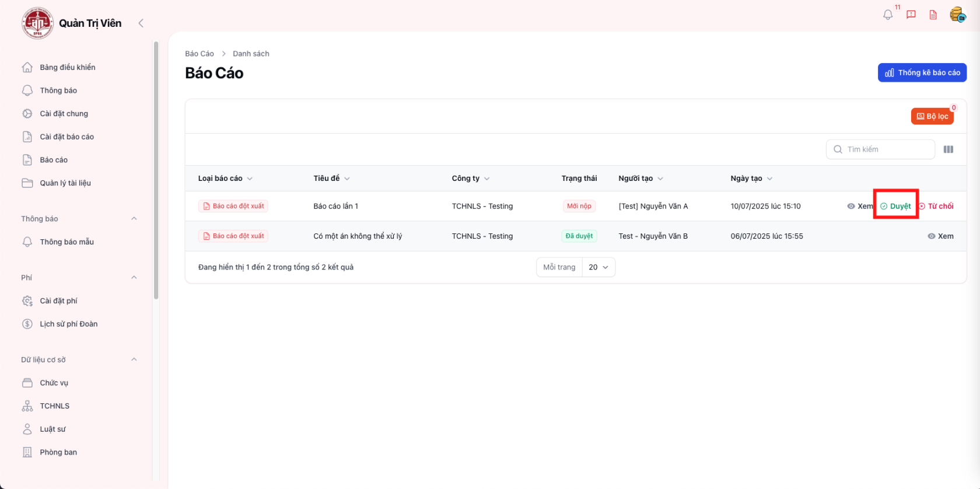Click the red document icon in header
The width and height of the screenshot is (980, 489).
point(933,15)
